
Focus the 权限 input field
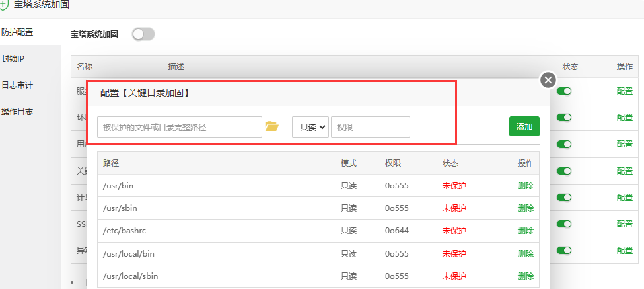371,127
